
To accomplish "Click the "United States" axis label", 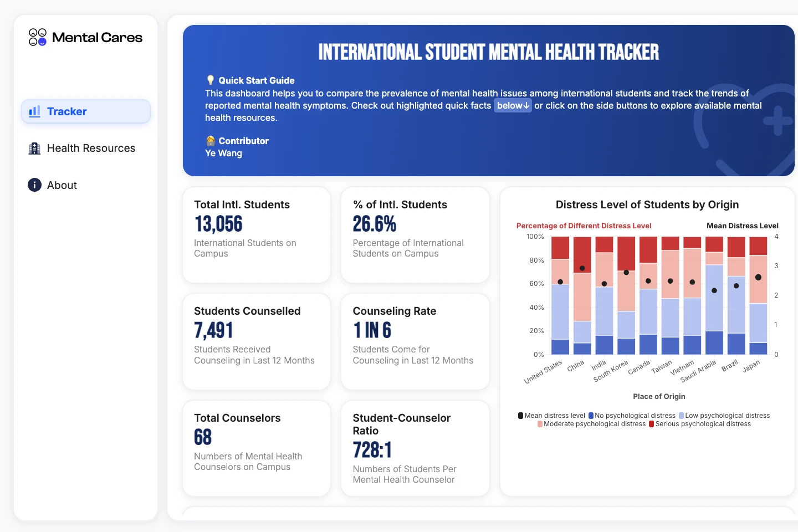I will (543, 372).
